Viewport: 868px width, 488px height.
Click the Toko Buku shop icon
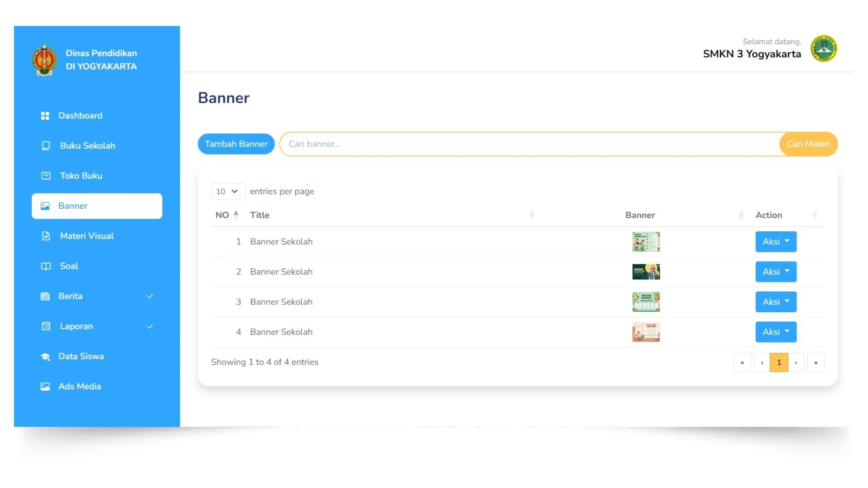pos(46,176)
